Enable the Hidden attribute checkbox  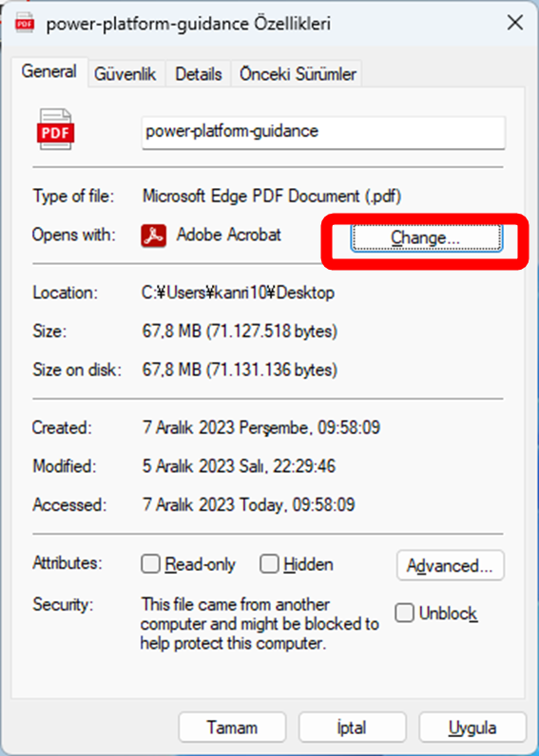click(x=269, y=563)
